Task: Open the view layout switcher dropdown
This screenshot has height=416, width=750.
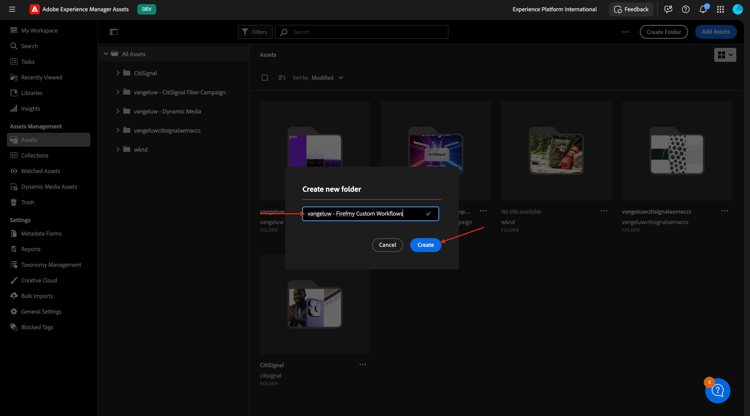Action: click(725, 55)
